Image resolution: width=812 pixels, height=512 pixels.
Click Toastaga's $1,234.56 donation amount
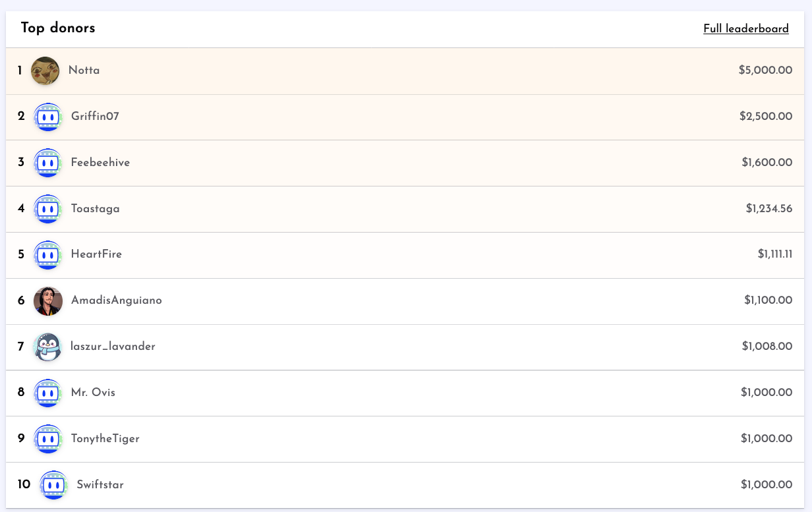(768, 209)
